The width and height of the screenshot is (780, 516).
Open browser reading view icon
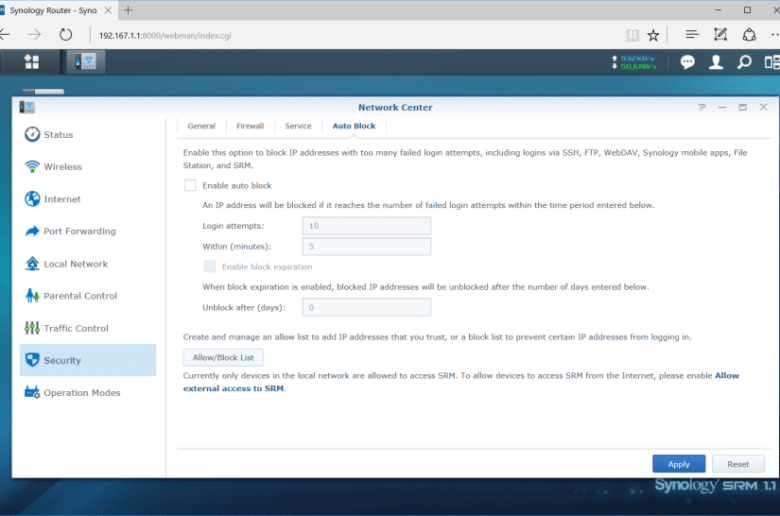633,35
